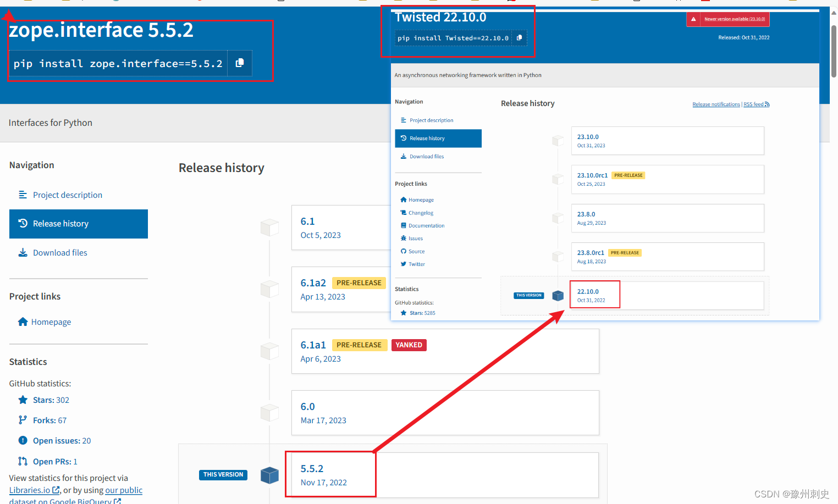Click the scroll icon beside Twisted Changelog
The width and height of the screenshot is (838, 504).
pos(404,213)
